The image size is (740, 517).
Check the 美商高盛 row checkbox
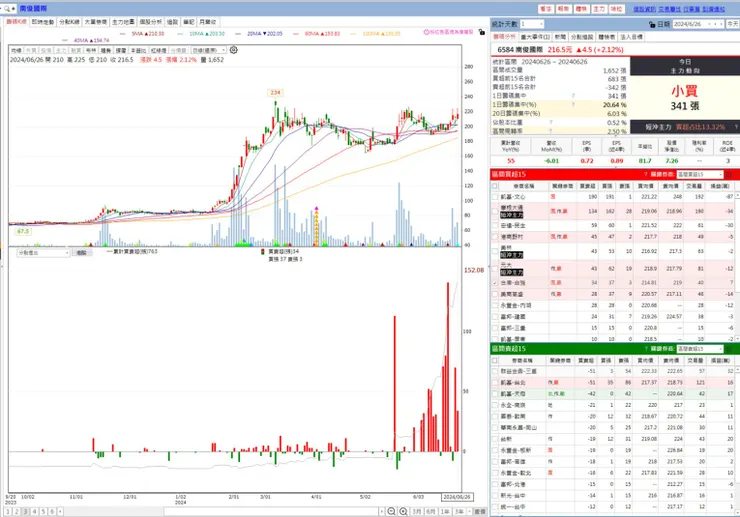click(x=495, y=294)
